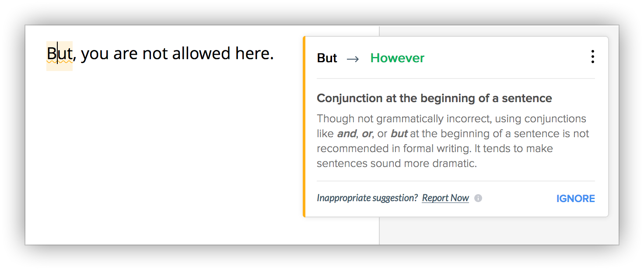This screenshot has height=270, width=644.
Task: Click the "Inappropriate suggestion?" text
Action: [x=367, y=198]
